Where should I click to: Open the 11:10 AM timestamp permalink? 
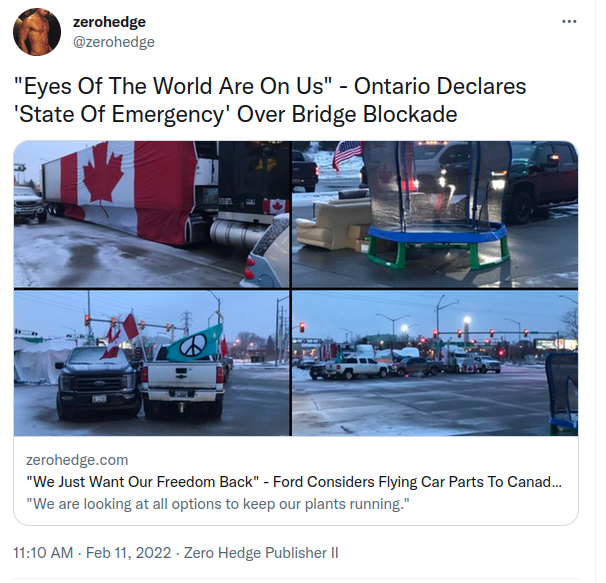pos(43,553)
